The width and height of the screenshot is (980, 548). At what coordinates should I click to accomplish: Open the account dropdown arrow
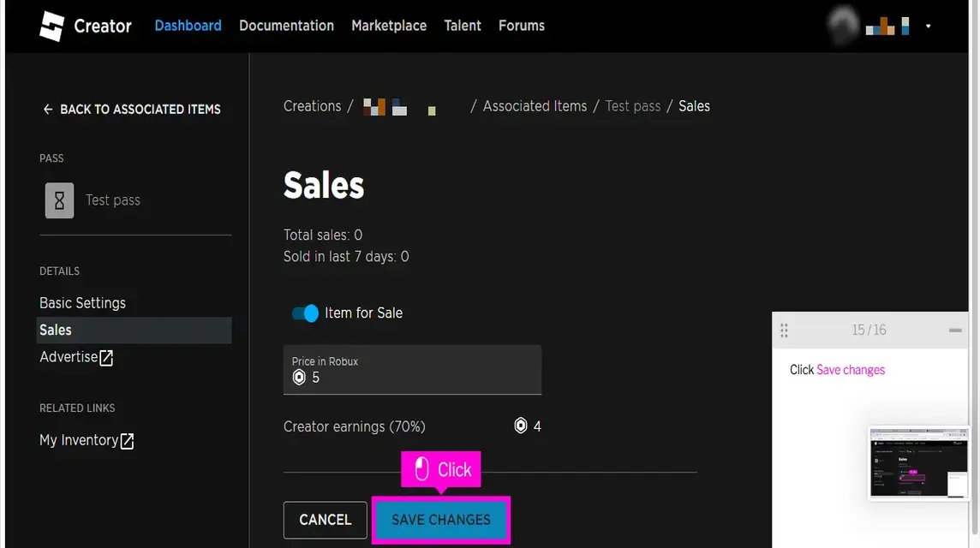(x=929, y=27)
